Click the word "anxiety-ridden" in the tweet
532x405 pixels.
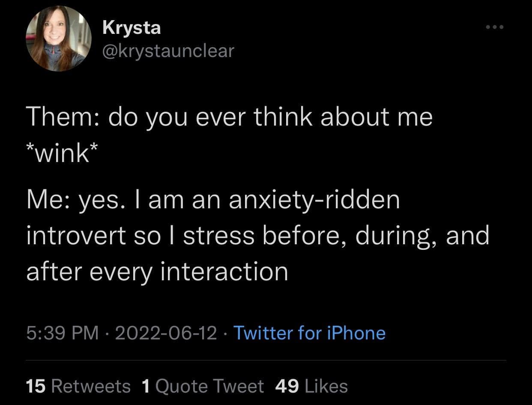point(314,201)
